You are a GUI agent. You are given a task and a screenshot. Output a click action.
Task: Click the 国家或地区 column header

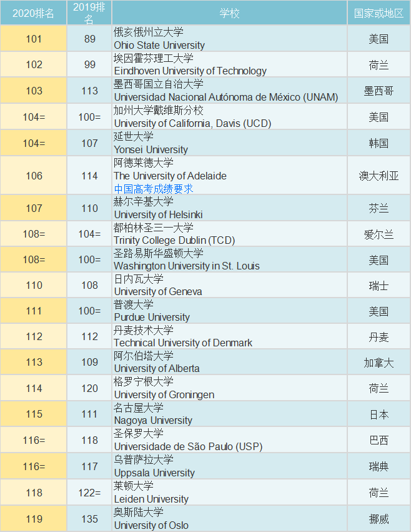tap(379, 13)
